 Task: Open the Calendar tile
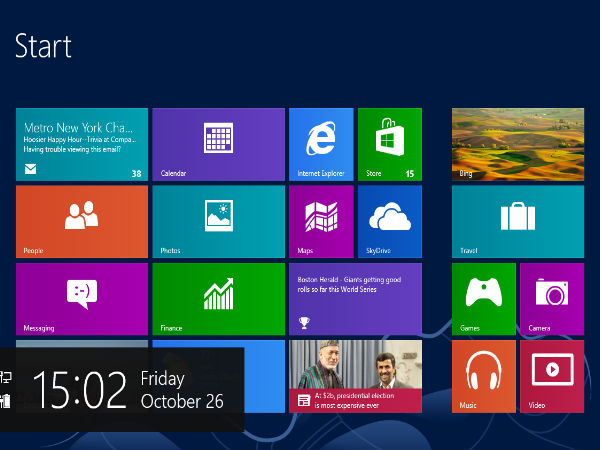[218, 144]
